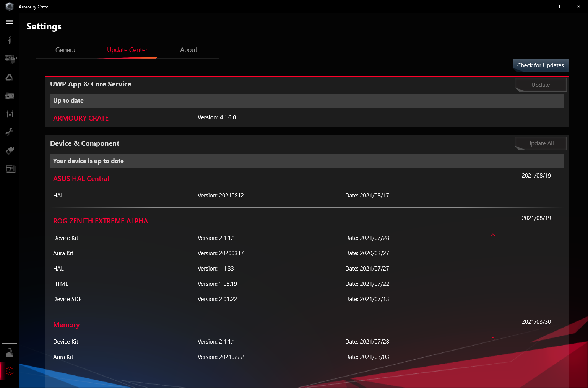
Task: Maximize the Armoury Crate window
Action: point(561,7)
